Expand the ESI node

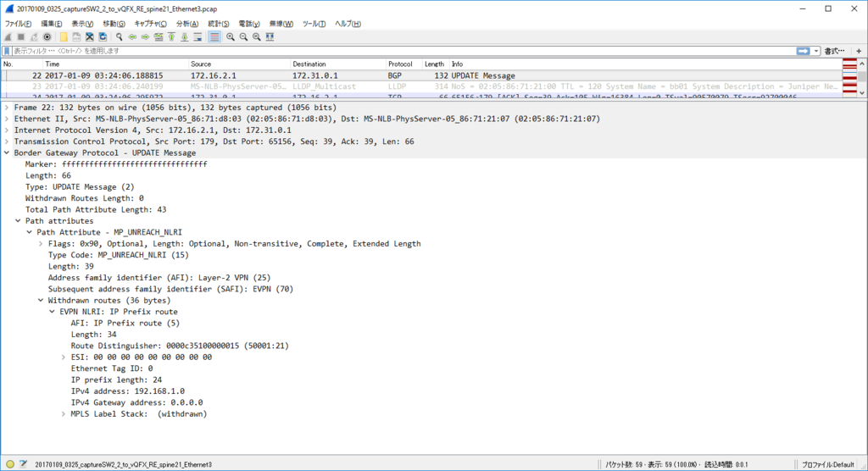point(63,357)
